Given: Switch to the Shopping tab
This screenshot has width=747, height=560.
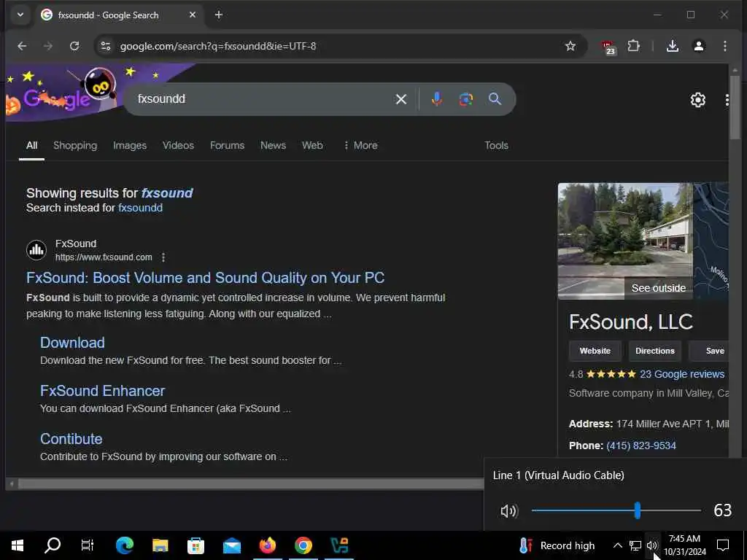Looking at the screenshot, I should pos(75,145).
